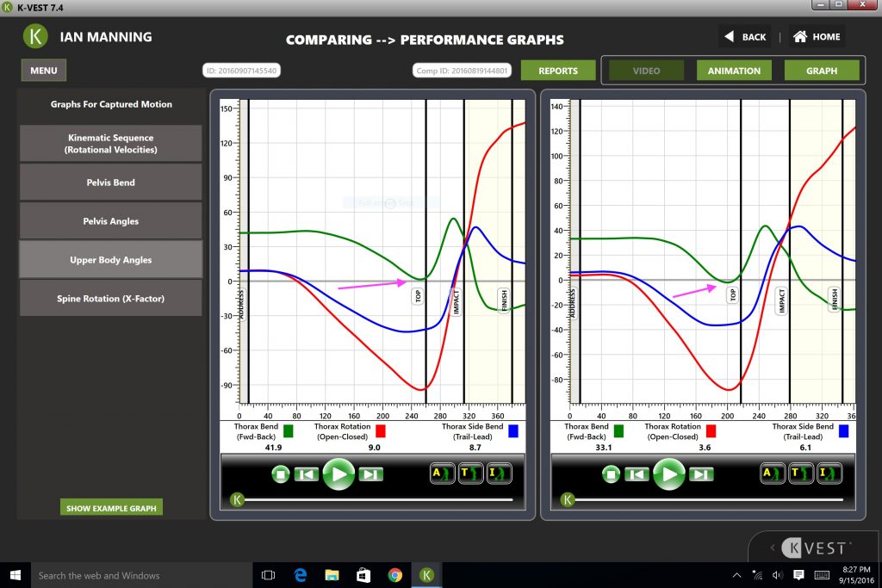Open File Explorer from the taskbar
The image size is (882, 588).
click(332, 575)
